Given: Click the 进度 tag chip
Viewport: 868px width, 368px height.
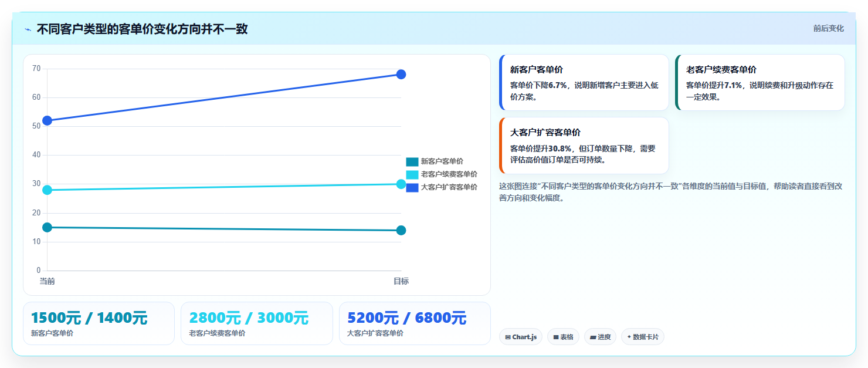Looking at the screenshot, I should (600, 337).
